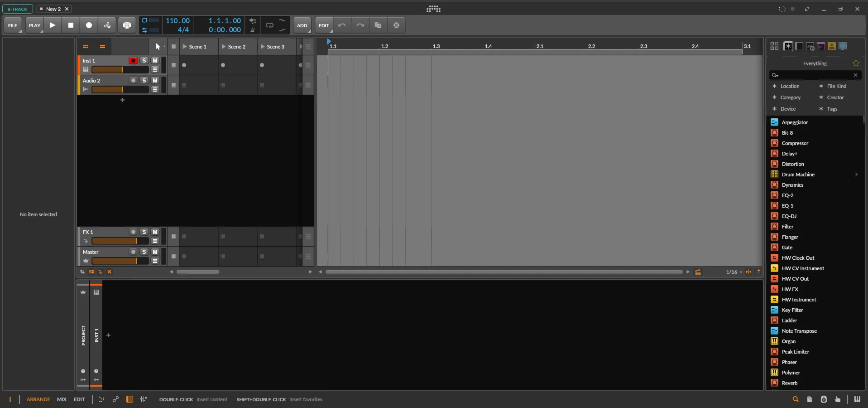
Task: Open the EDIT menu in the toolbar
Action: [x=324, y=25]
